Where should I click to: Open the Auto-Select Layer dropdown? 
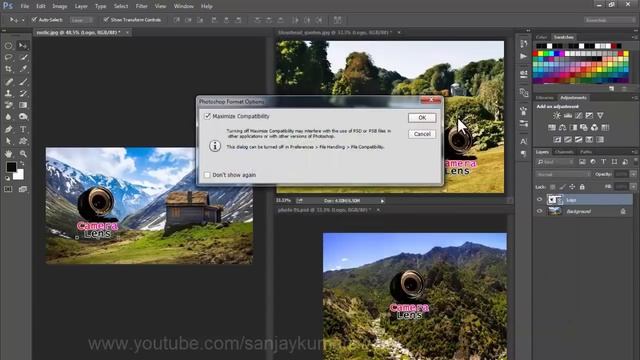click(81, 20)
